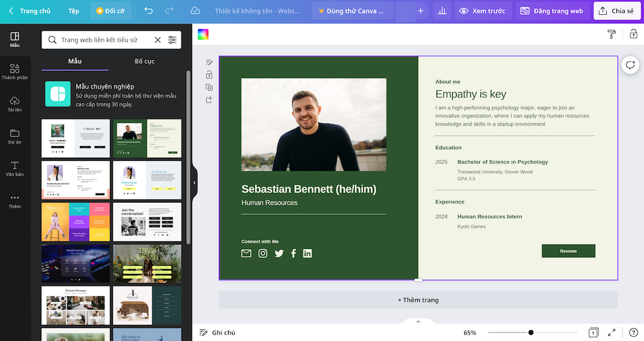Click the Thêm trang button
Image resolution: width=644 pixels, height=341 pixels.
418,300
